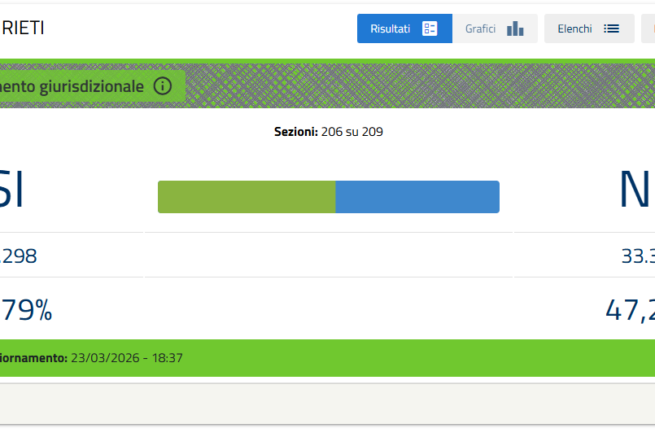Click the SI percentage ending in 79%
Image resolution: width=655 pixels, height=437 pixels.
26,311
